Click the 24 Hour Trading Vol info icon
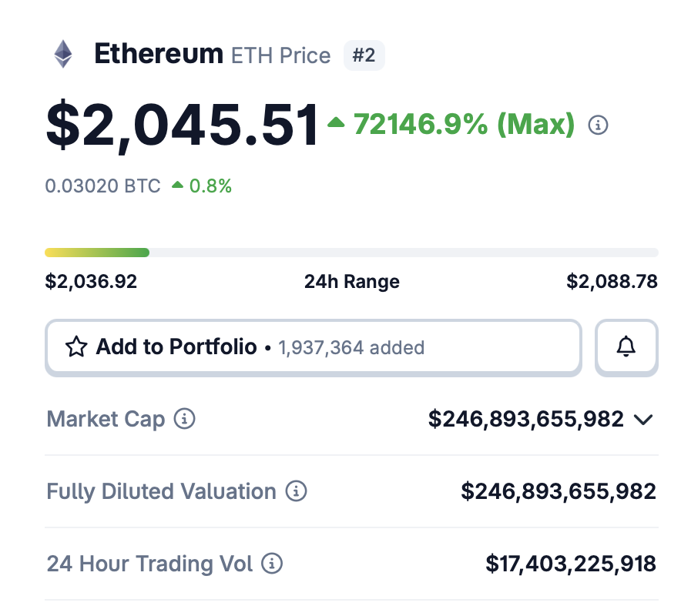 coord(271,564)
